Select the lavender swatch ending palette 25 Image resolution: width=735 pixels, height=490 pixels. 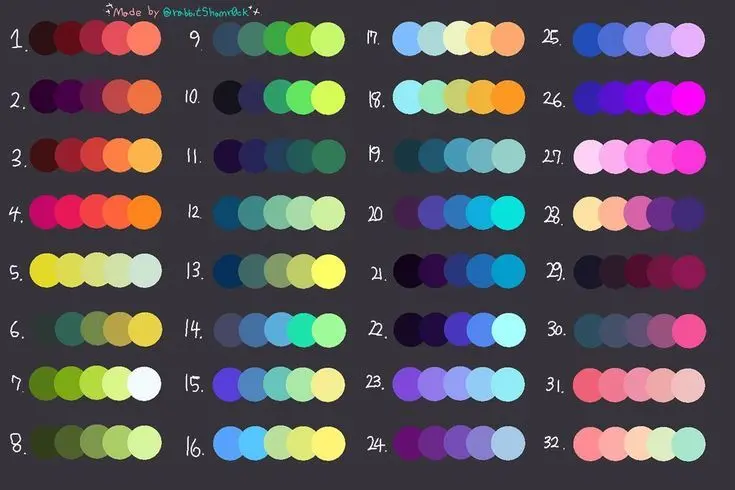pyautogui.click(x=688, y=40)
